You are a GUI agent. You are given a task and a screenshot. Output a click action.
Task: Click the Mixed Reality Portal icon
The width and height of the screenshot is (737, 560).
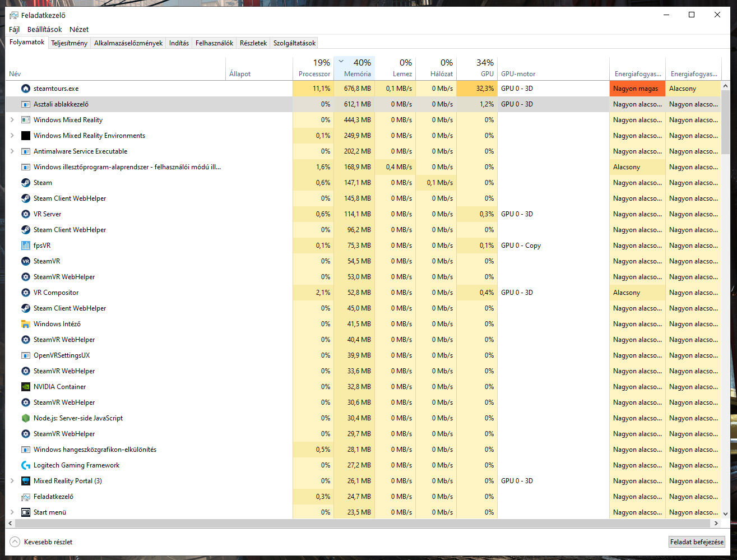25,481
